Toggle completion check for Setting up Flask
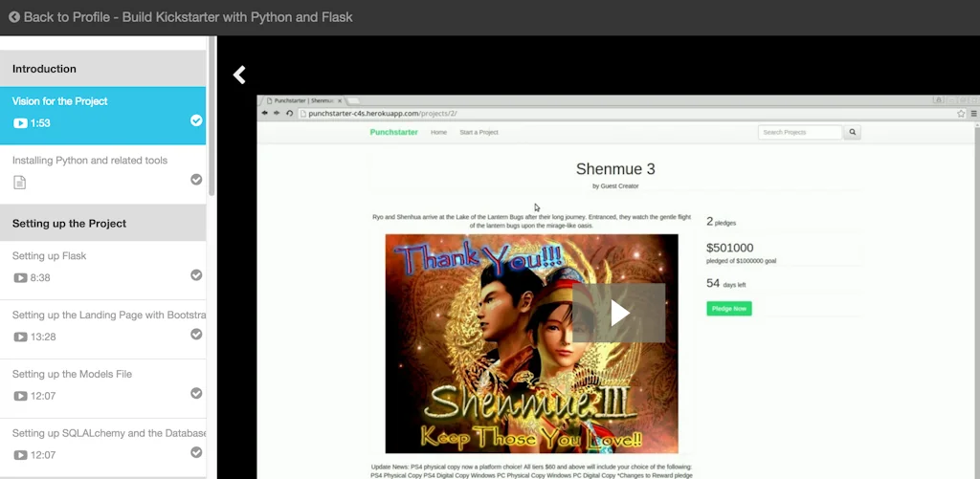 coord(196,274)
